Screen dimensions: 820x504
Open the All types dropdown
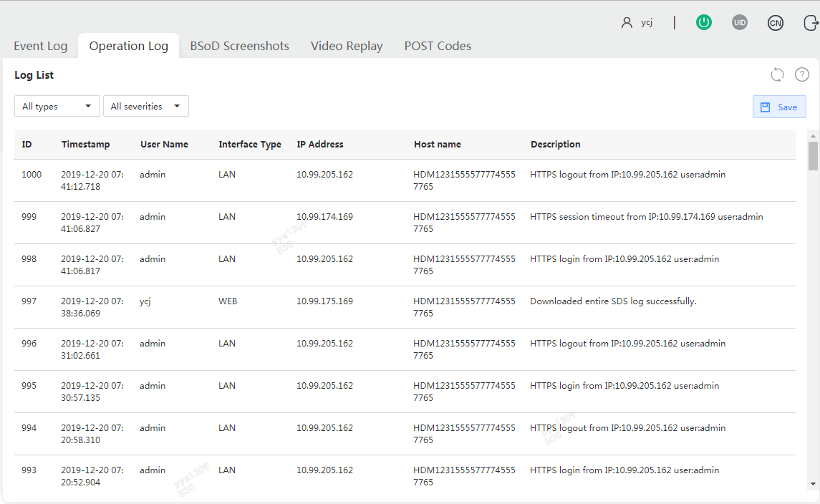point(57,106)
